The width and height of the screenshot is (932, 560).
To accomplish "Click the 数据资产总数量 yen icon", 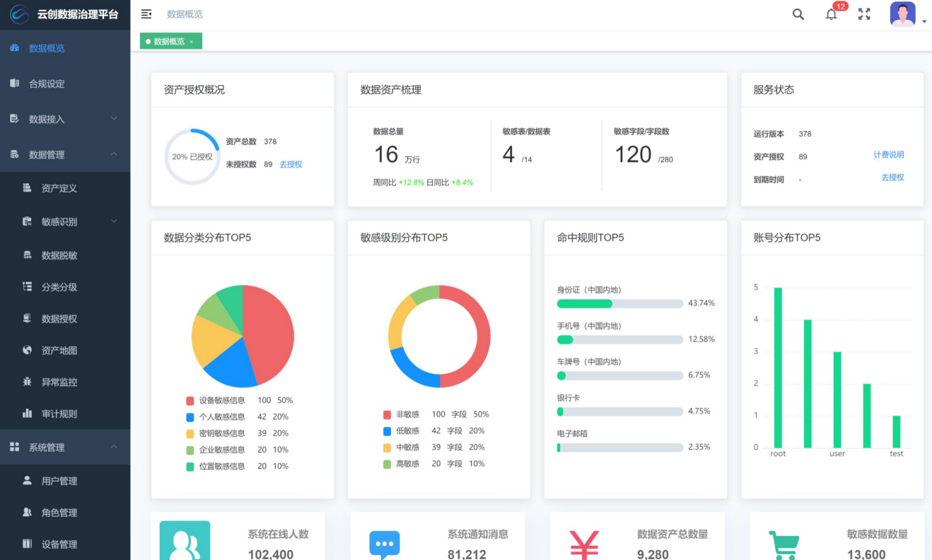I will tap(584, 545).
